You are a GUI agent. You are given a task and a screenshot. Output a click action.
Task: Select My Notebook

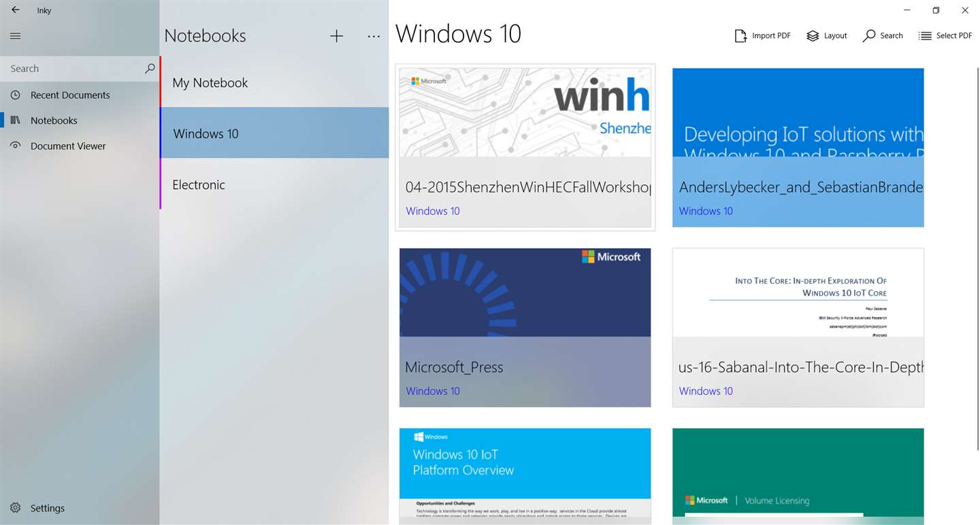(x=274, y=82)
